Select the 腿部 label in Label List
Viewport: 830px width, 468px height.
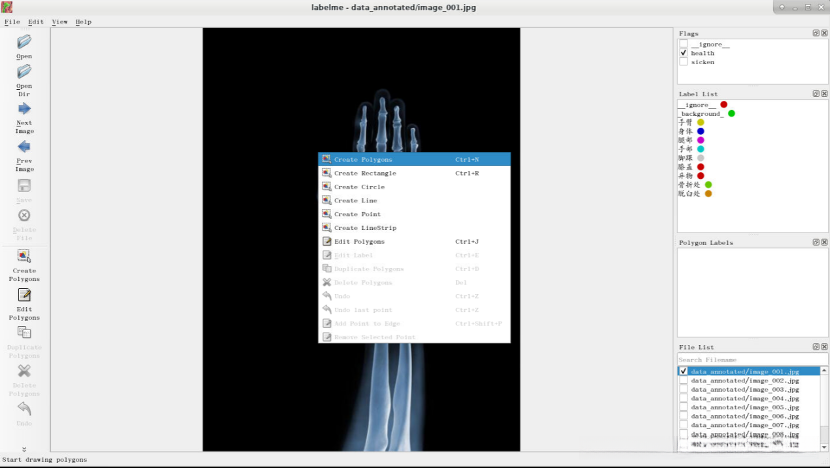pos(685,140)
